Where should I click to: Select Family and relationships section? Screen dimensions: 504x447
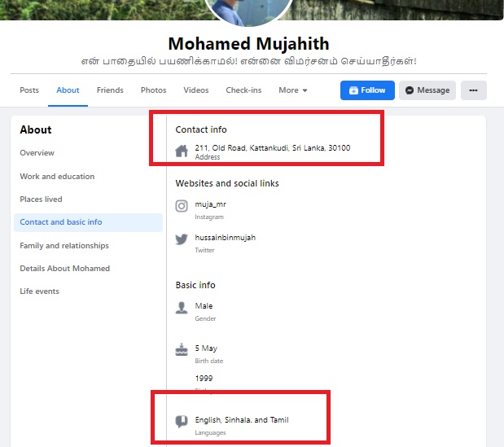[64, 246]
